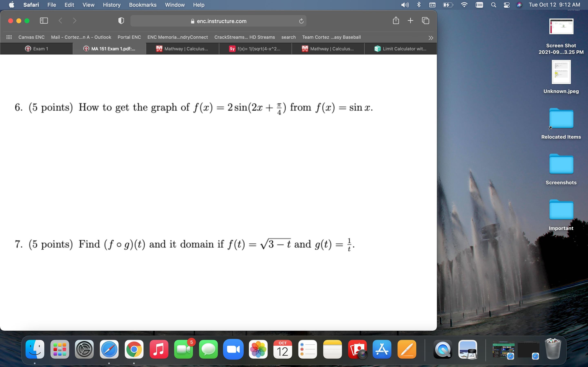Open the Bookmarks menu
Image resolution: width=588 pixels, height=367 pixels.
143,5
